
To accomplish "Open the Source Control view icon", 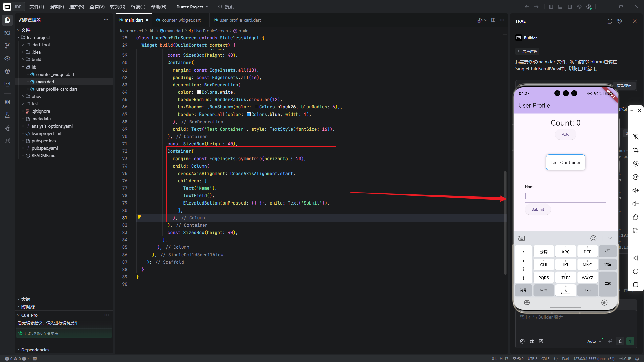I will [7, 46].
